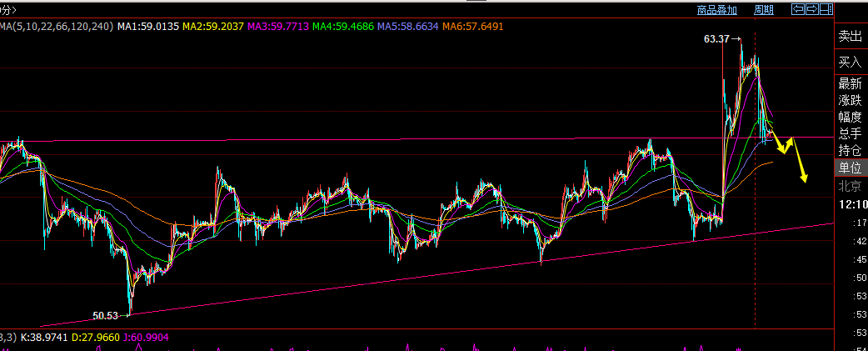Open the 商品叠加 overlay link
The image size is (868, 351).
click(717, 9)
